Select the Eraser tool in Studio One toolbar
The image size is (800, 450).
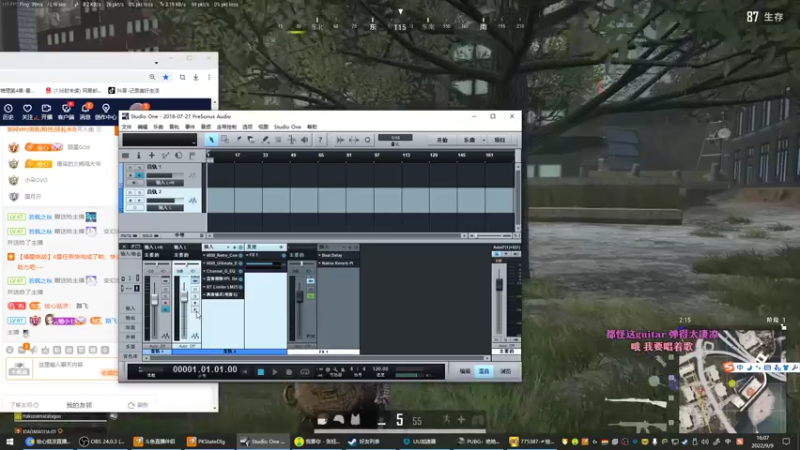coord(251,140)
